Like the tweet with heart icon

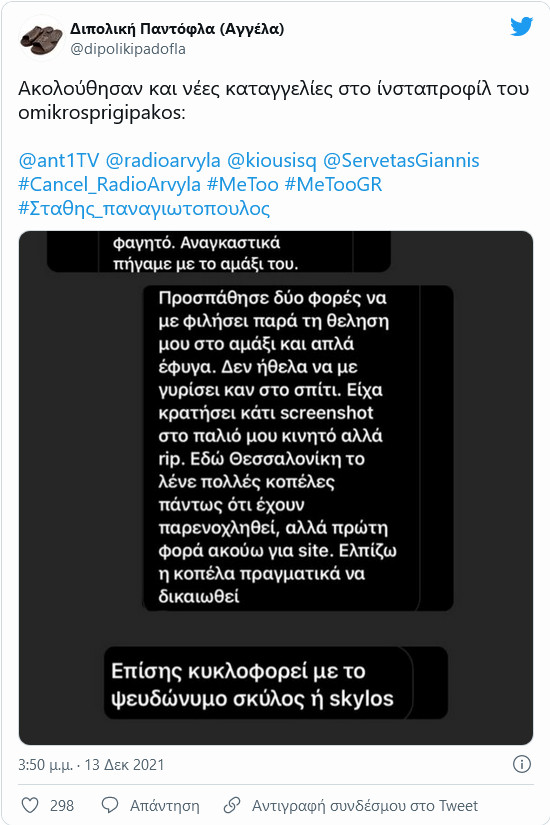click(x=30, y=805)
